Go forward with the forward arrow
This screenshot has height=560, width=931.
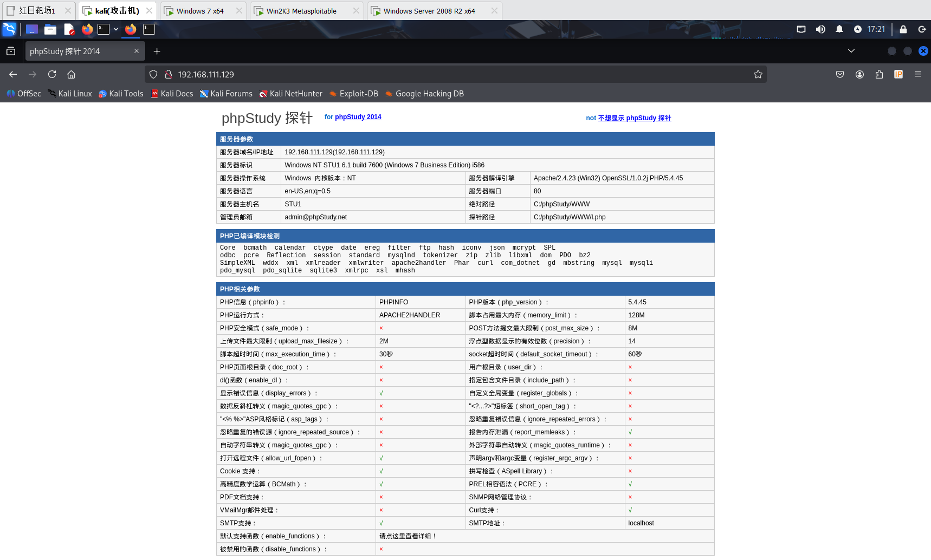(33, 74)
